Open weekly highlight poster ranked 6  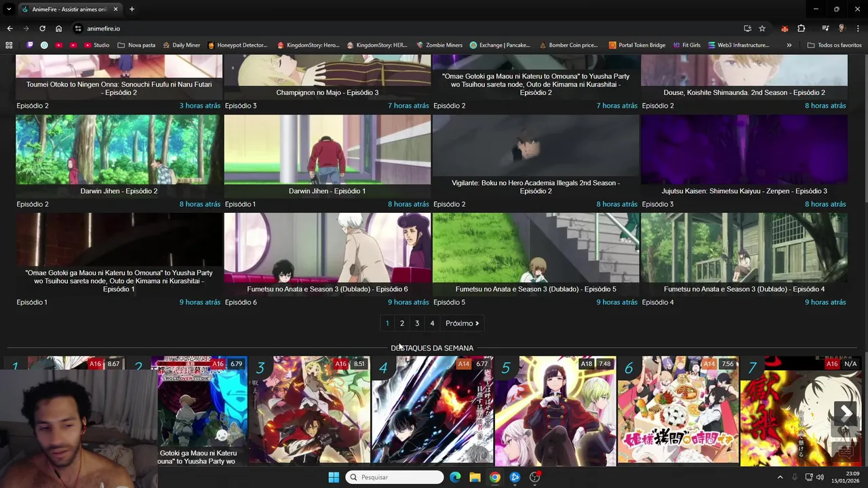click(x=677, y=411)
